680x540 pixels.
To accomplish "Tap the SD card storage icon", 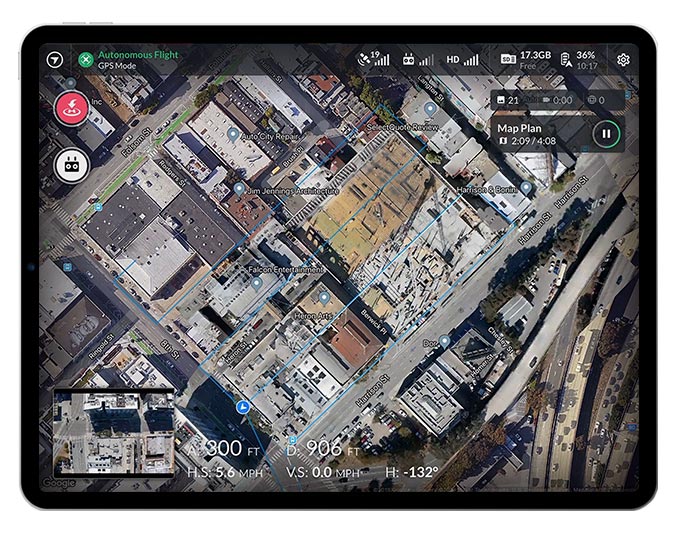I will pyautogui.click(x=508, y=59).
